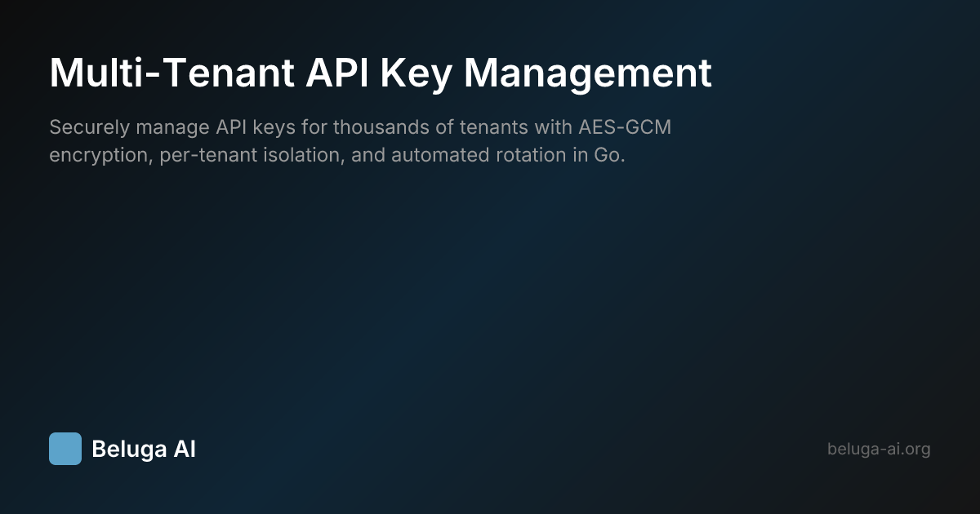Click the description line mentioning AES-GCM
This screenshot has height=514, width=980.
coord(360,128)
